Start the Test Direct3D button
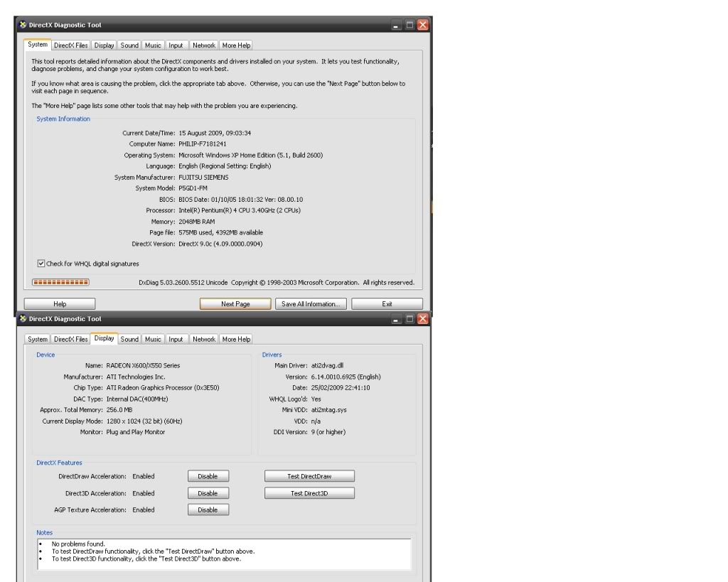Viewport: 728px width, 582px height. (309, 493)
